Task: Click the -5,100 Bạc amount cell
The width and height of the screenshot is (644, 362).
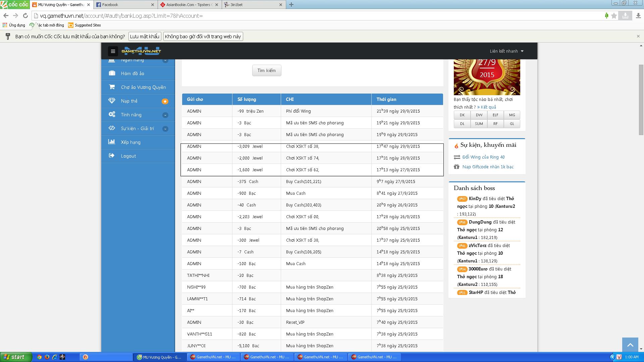Action: coord(257,346)
